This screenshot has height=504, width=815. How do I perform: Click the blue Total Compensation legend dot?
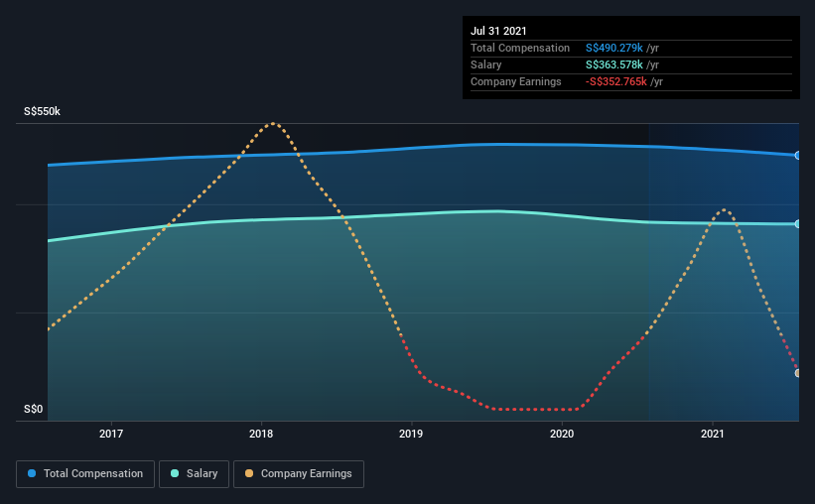tap(32, 473)
